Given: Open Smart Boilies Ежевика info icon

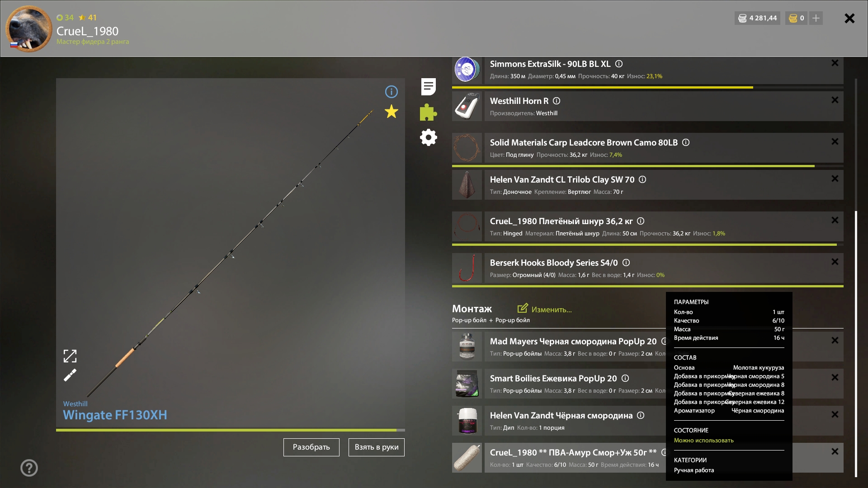Looking at the screenshot, I should [625, 379].
